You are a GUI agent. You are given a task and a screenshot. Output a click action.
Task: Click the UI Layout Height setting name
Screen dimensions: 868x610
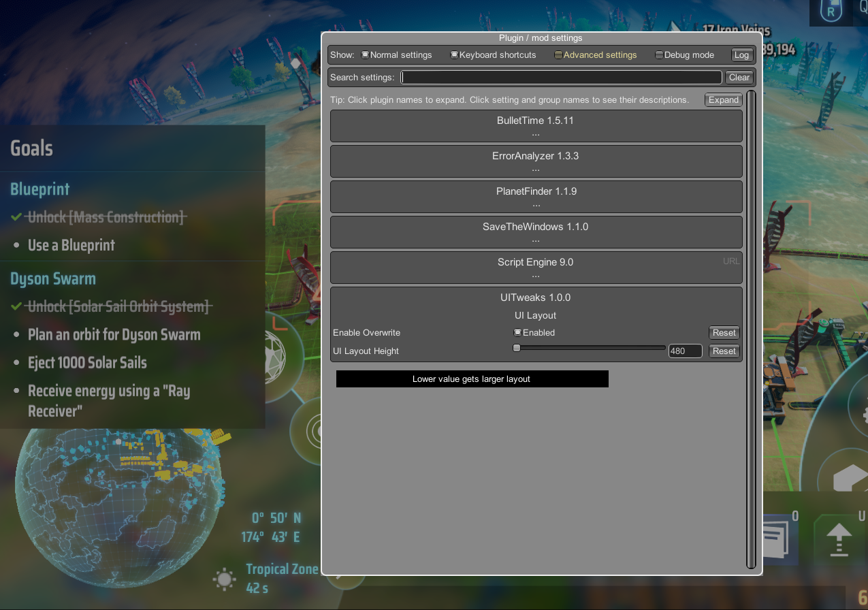366,351
